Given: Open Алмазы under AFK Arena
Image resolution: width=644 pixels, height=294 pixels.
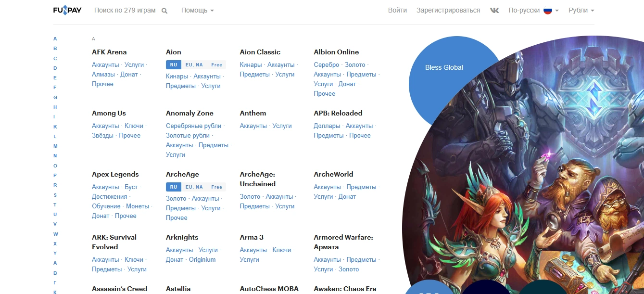Looking at the screenshot, I should pos(103,74).
